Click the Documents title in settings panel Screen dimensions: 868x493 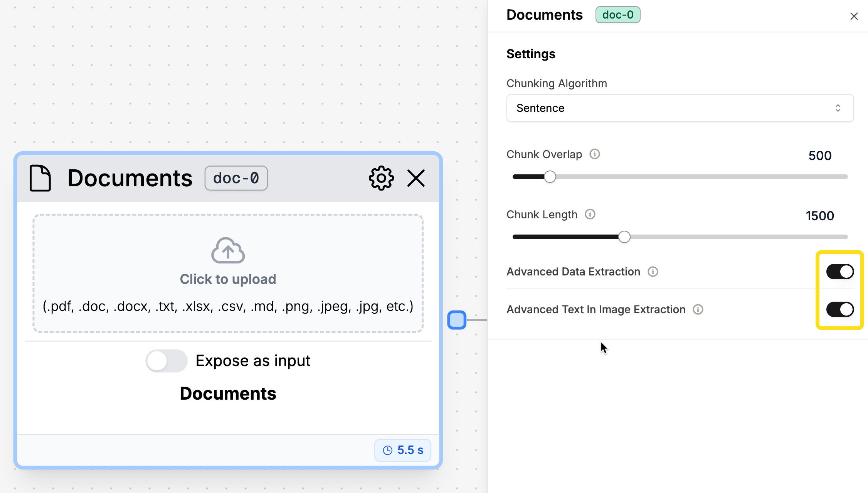(544, 15)
